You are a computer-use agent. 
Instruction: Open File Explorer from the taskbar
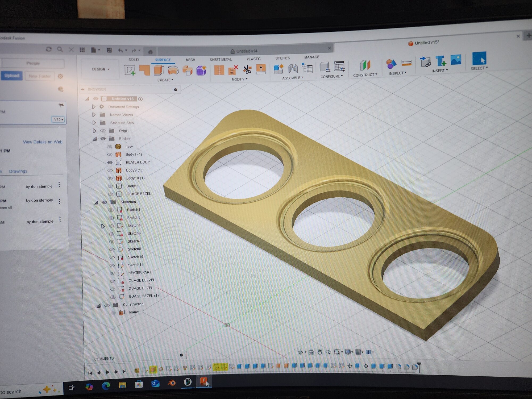(122, 385)
